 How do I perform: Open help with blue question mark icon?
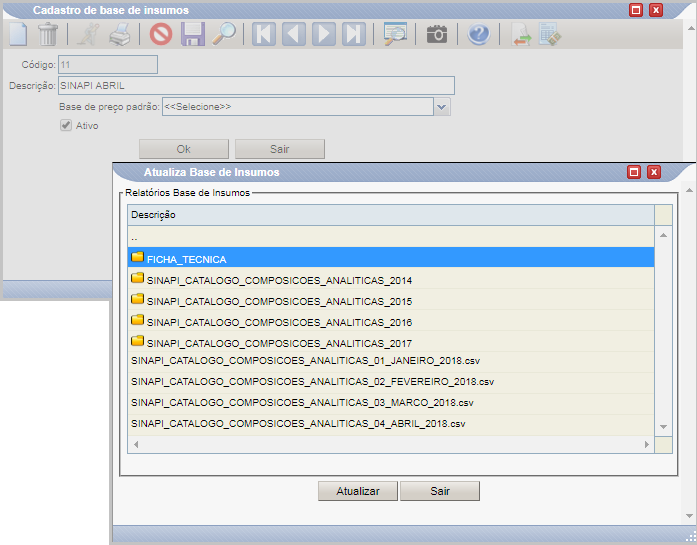click(x=479, y=34)
